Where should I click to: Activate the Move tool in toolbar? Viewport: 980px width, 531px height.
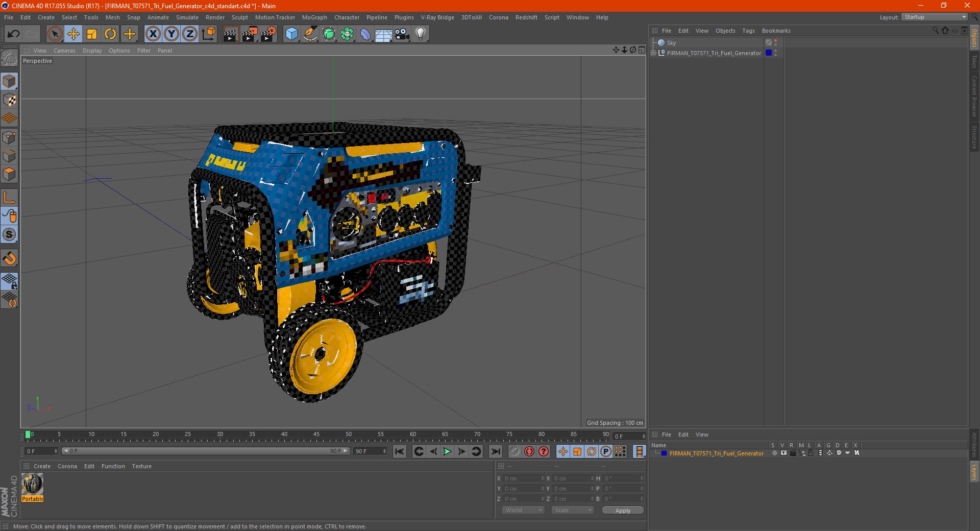pyautogui.click(x=73, y=34)
